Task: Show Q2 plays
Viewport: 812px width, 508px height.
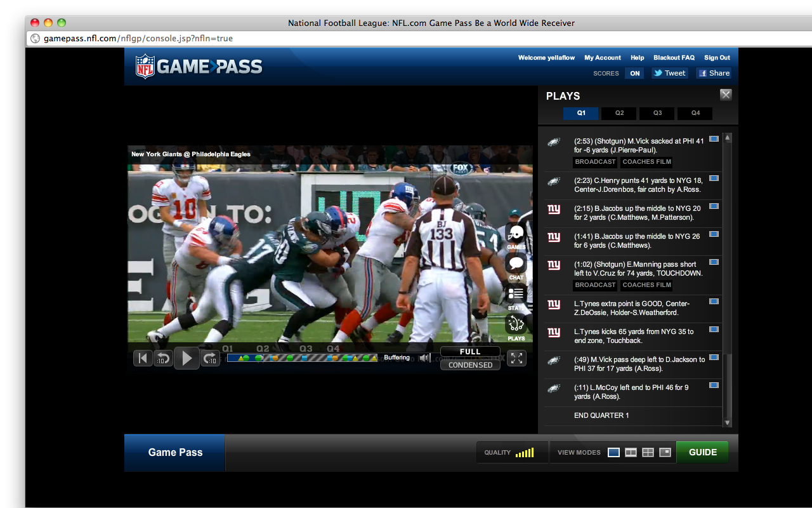Action: pyautogui.click(x=619, y=113)
